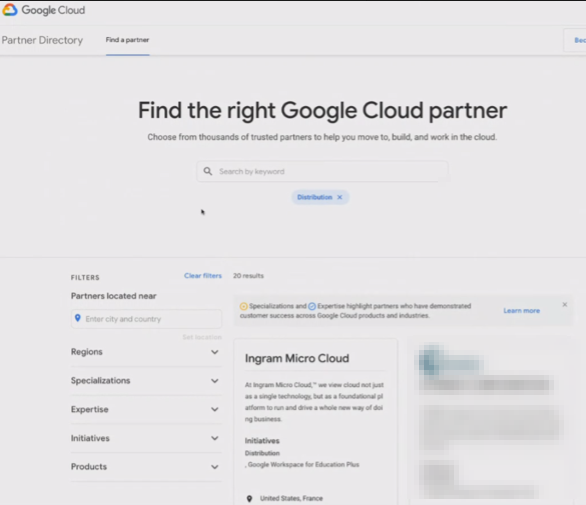The height and width of the screenshot is (505, 586).
Task: Focus the Enter city and country field
Action: 146,319
